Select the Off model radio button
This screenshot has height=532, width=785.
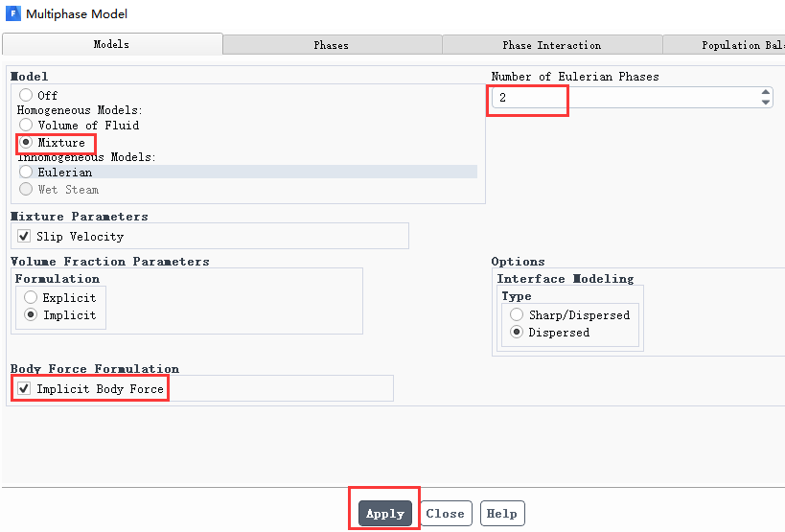click(26, 95)
